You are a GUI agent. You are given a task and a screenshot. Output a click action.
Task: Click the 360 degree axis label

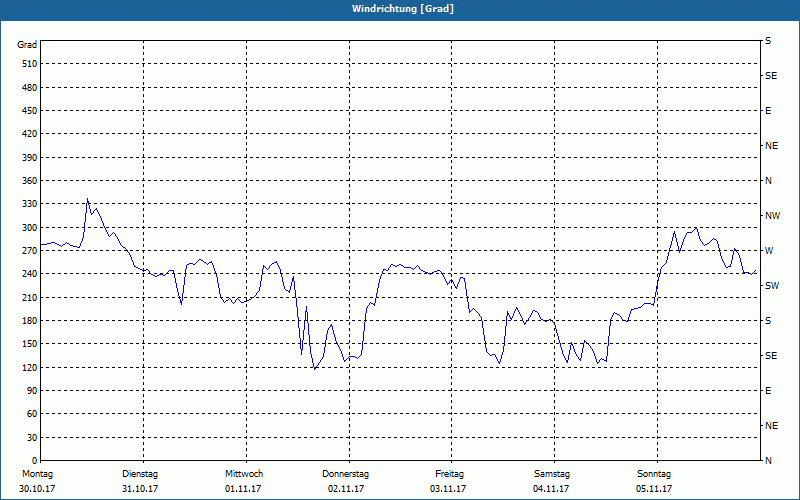point(30,181)
